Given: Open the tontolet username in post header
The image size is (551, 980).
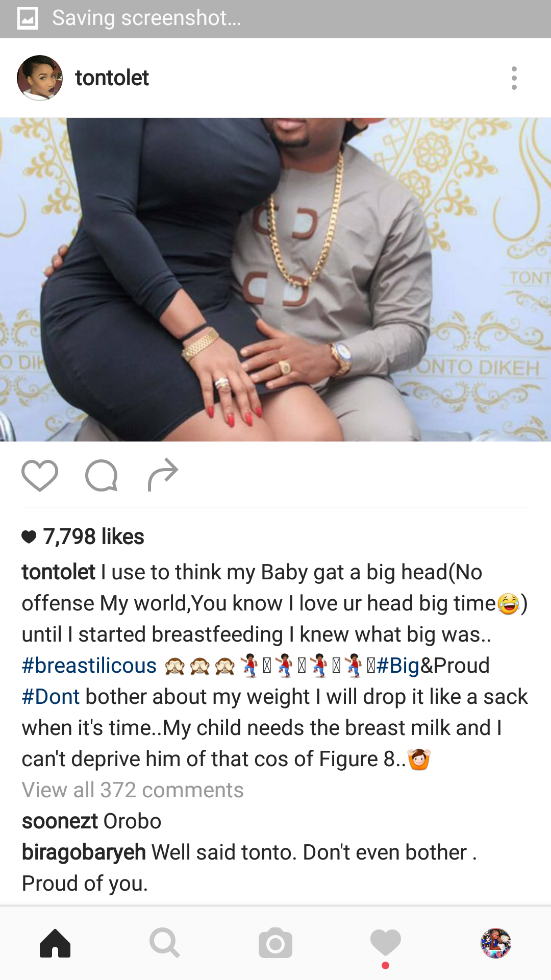Looking at the screenshot, I should (x=112, y=78).
